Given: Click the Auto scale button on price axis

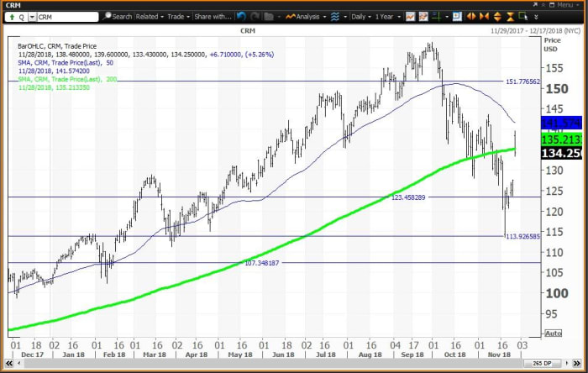Looking at the screenshot, I should pyautogui.click(x=553, y=334).
